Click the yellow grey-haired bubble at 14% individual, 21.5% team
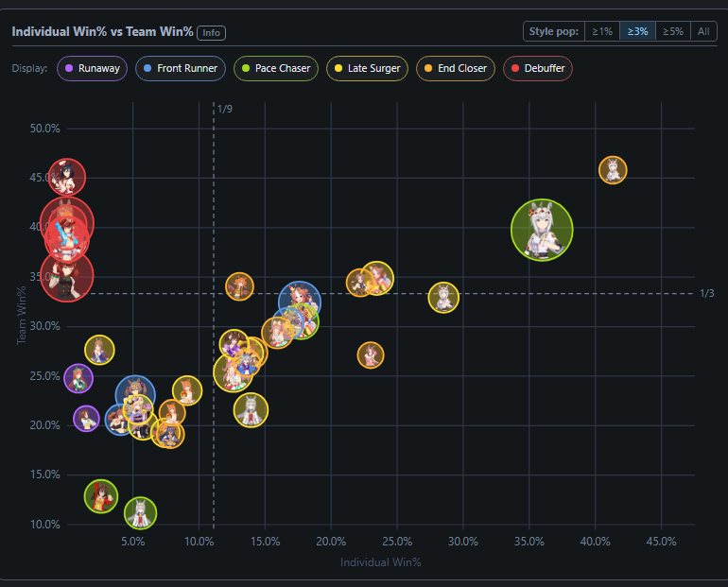 pos(251,410)
